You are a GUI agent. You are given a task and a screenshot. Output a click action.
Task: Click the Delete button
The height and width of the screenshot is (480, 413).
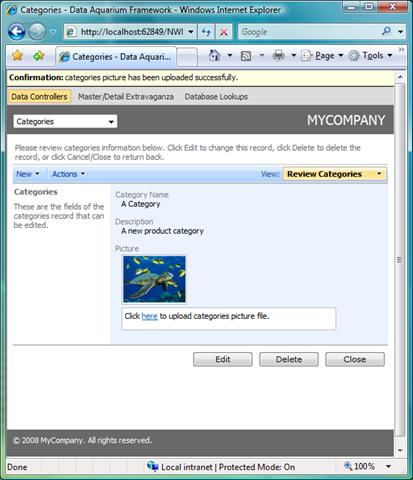[x=289, y=359]
